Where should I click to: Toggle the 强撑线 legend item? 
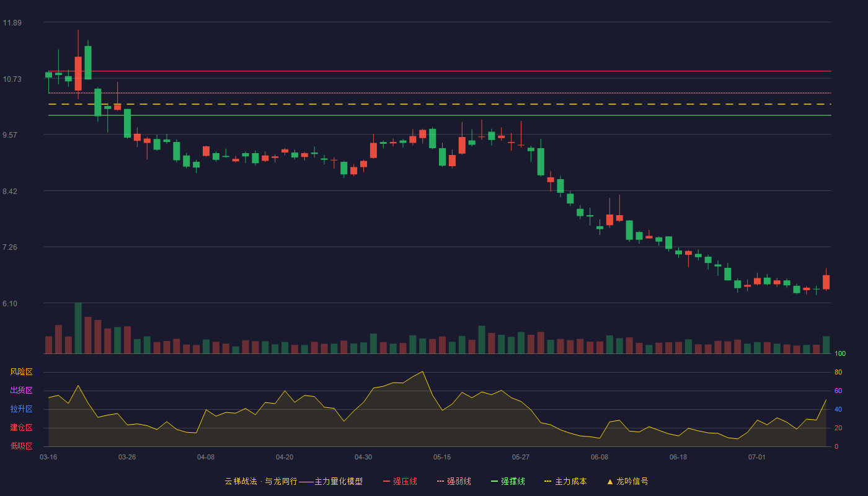508,481
